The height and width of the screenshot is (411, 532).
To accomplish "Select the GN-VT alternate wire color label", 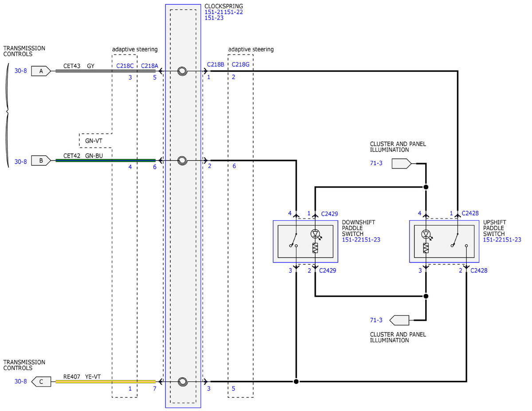I will 94,141.
